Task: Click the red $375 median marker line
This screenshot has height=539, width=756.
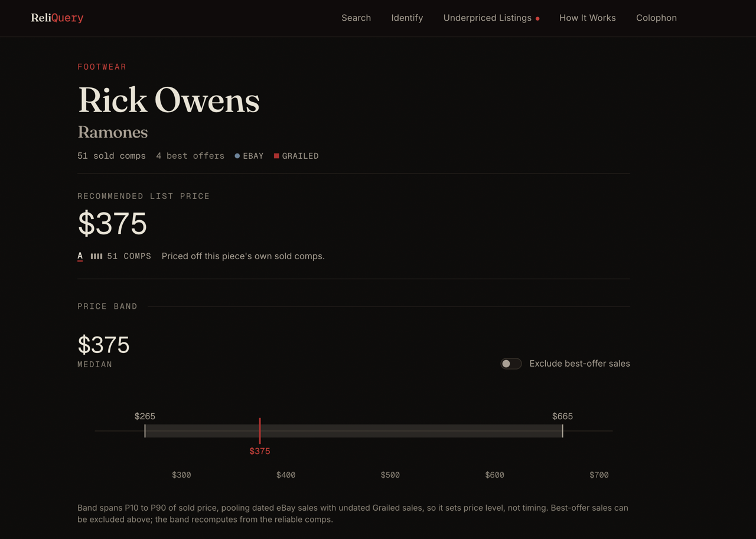Action: pyautogui.click(x=260, y=431)
